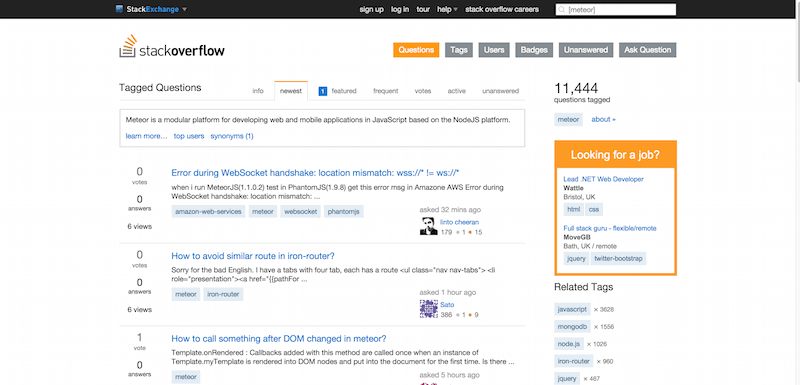Click the jquery job tag
This screenshot has height=385, width=800.
(x=576, y=259)
